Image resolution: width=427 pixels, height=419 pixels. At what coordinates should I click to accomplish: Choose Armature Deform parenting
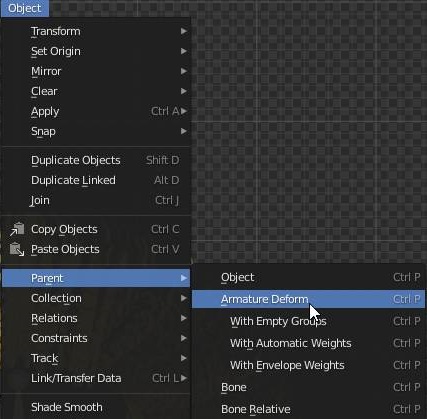click(x=308, y=299)
